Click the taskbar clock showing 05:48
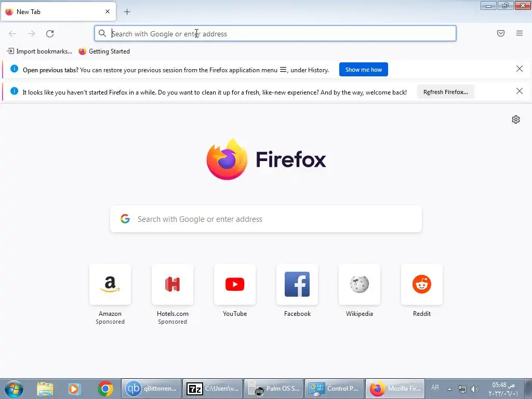This screenshot has width=532, height=399. pos(503,389)
